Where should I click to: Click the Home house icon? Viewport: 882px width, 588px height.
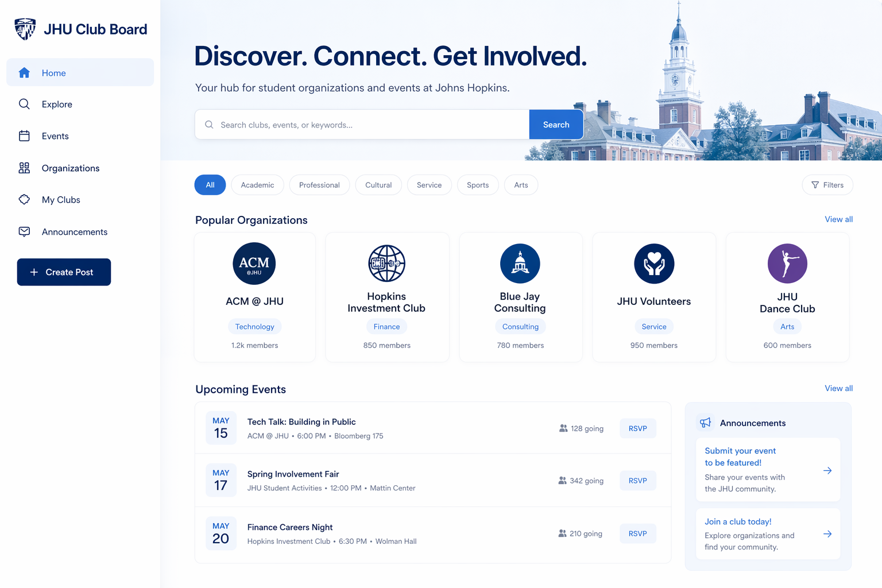point(24,72)
